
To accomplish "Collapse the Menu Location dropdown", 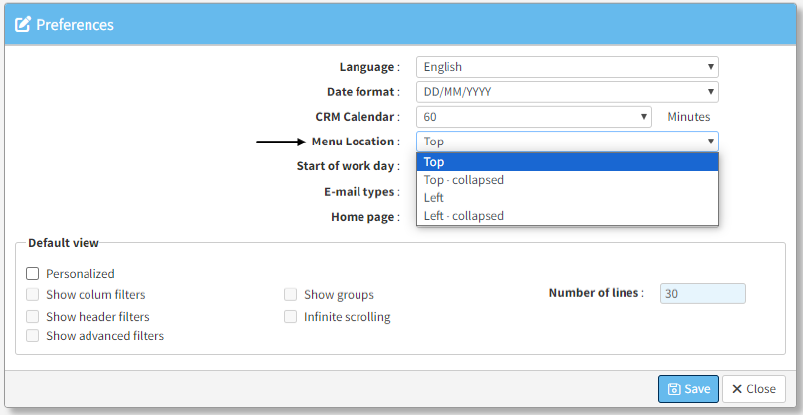I will [x=566, y=142].
